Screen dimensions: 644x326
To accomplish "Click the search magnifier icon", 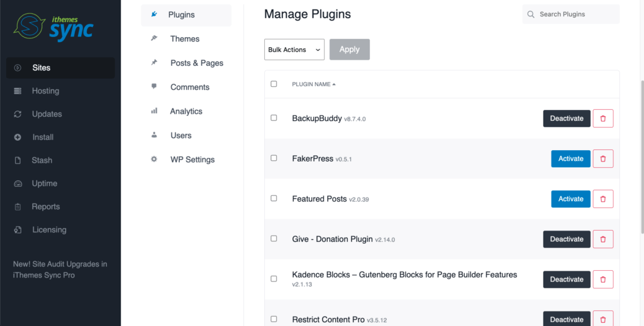I will pos(531,14).
